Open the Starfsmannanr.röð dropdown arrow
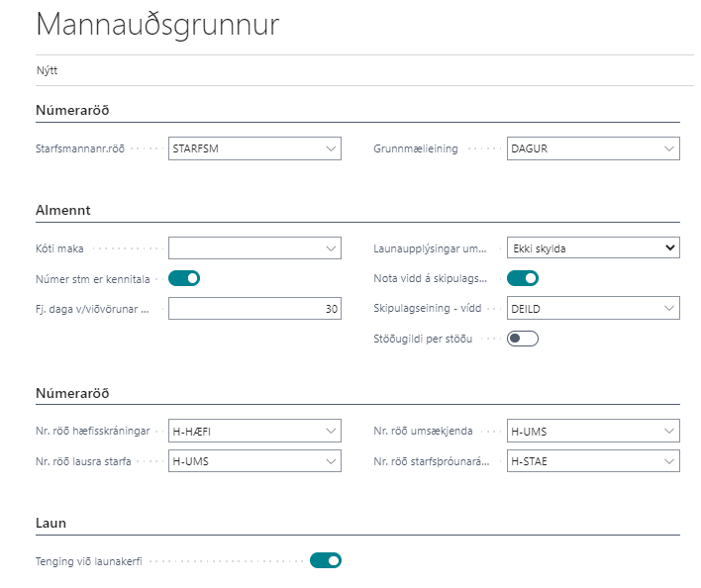 click(x=330, y=148)
